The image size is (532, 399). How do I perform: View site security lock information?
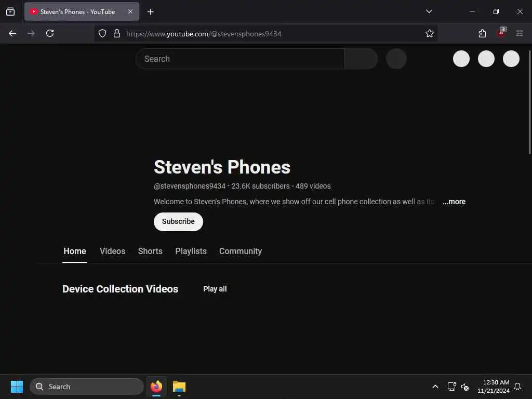(x=117, y=33)
